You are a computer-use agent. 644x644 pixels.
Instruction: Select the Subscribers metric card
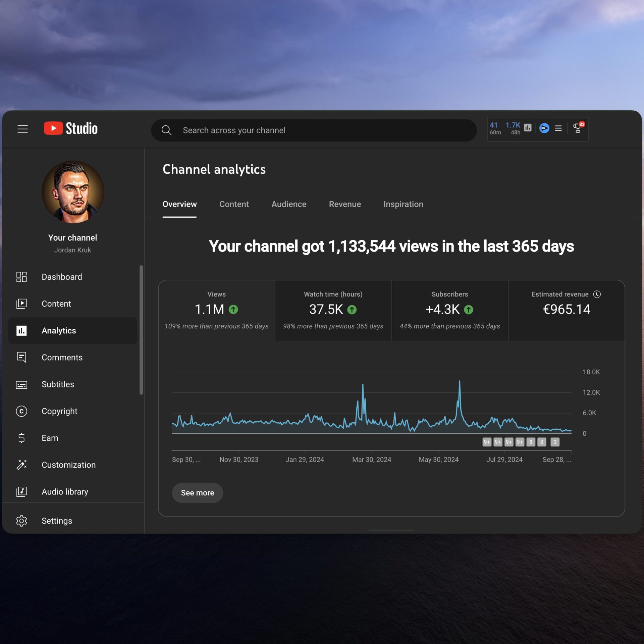(449, 310)
